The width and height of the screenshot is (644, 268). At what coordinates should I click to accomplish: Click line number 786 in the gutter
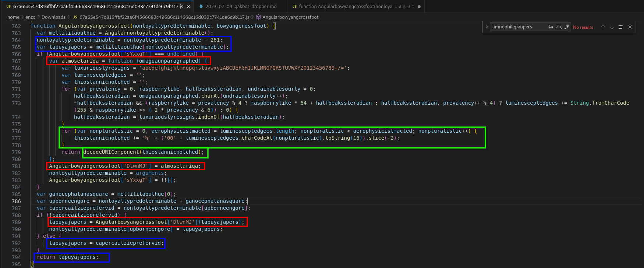(x=16, y=201)
